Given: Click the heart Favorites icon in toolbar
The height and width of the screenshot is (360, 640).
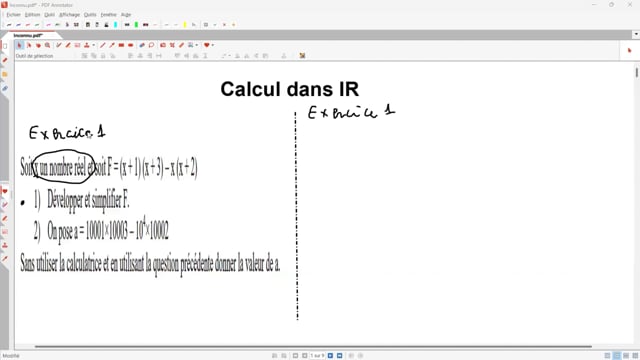Looking at the screenshot, I should pyautogui.click(x=207, y=45).
